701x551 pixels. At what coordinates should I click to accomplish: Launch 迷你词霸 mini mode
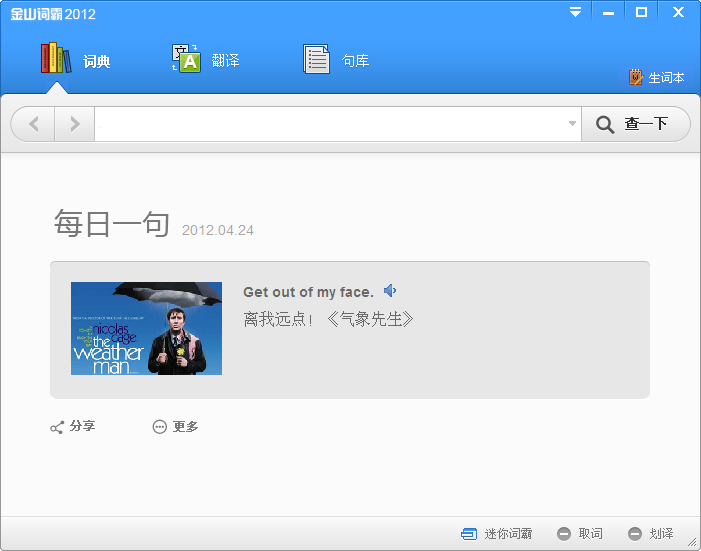(x=496, y=534)
